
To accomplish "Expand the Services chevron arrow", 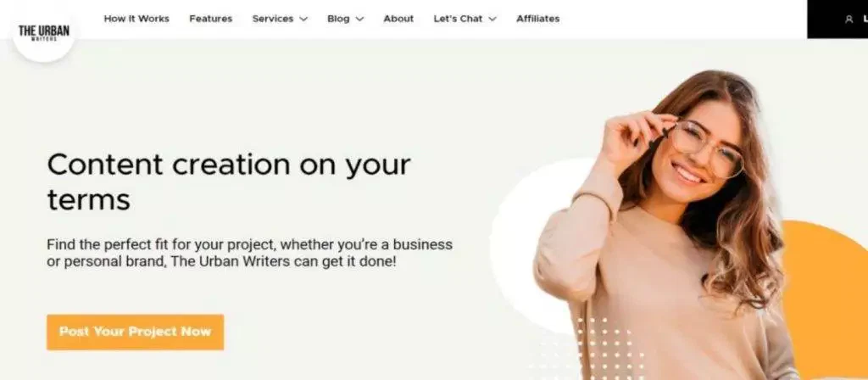I will click(x=303, y=19).
